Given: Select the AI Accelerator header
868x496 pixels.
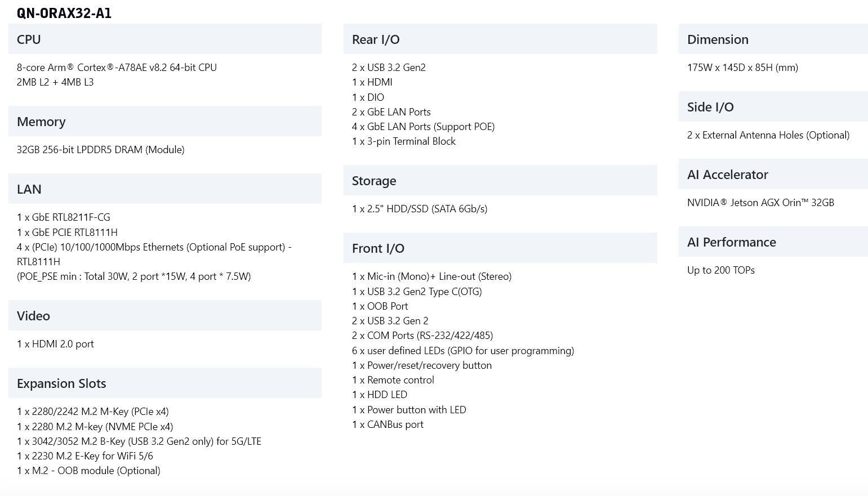Looking at the screenshot, I should tap(773, 174).
